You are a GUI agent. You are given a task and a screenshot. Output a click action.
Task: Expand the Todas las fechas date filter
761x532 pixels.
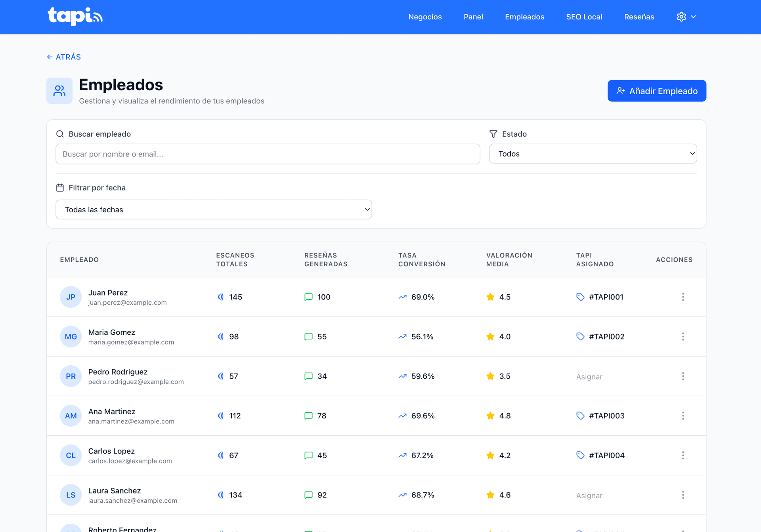214,210
